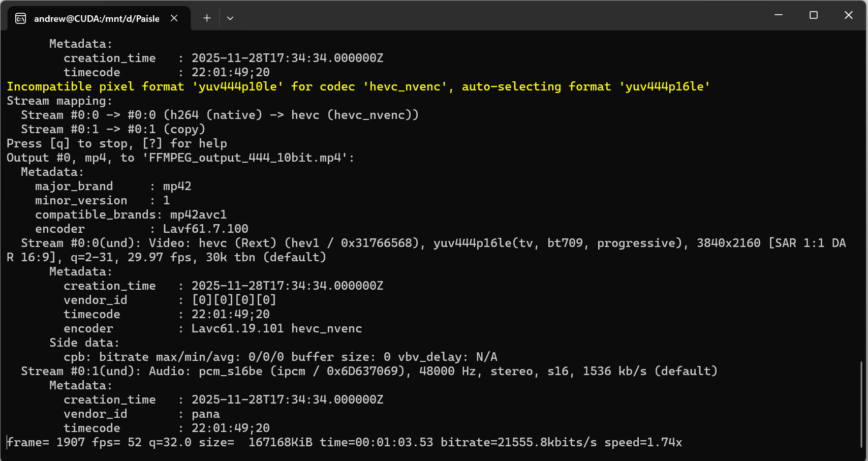Image resolution: width=868 pixels, height=461 pixels.
Task: Click the 'Lavc61.19.101 hevc_nvenc' encoder text
Action: tap(276, 328)
